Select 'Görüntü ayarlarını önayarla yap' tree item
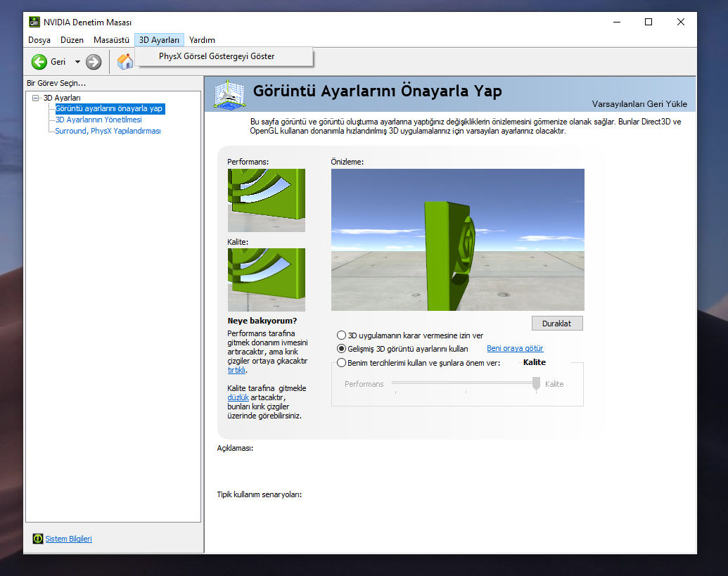The height and width of the screenshot is (576, 728). pyautogui.click(x=109, y=108)
